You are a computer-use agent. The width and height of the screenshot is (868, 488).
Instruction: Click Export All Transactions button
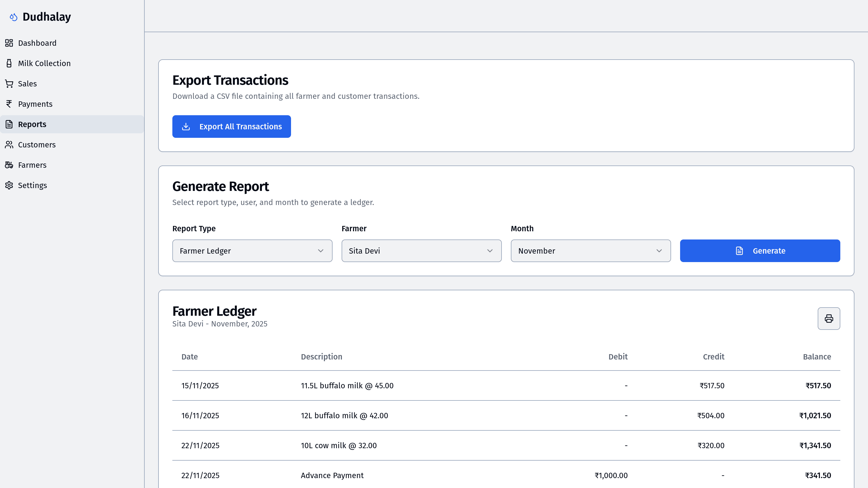231,127
